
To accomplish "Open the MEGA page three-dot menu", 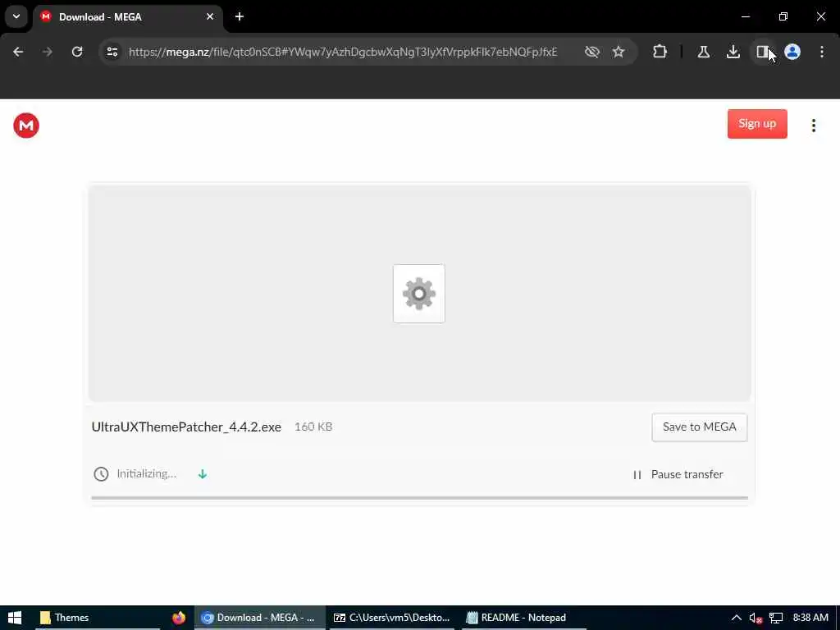I will point(813,126).
